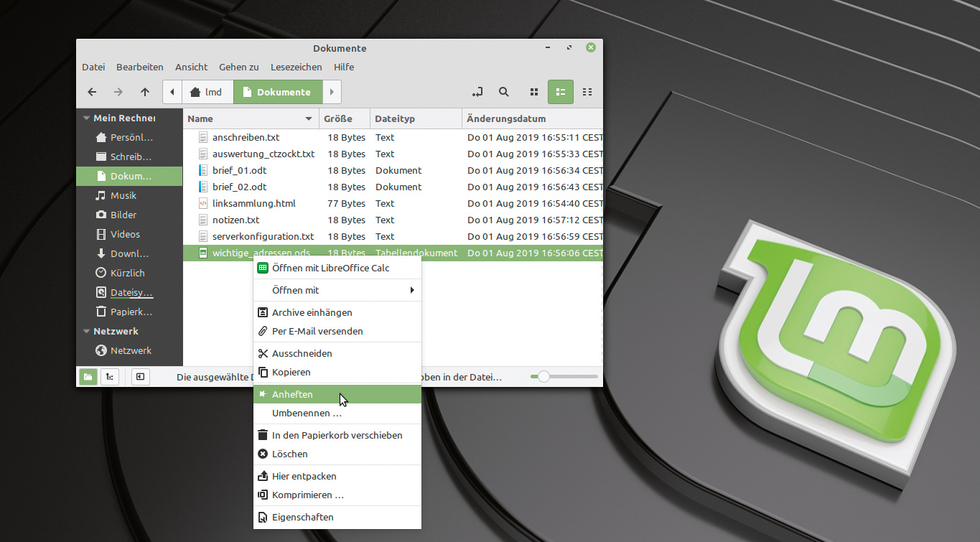Image resolution: width=980 pixels, height=542 pixels.
Task: Sort files by Änderungsdatum column header
Action: 506,118
